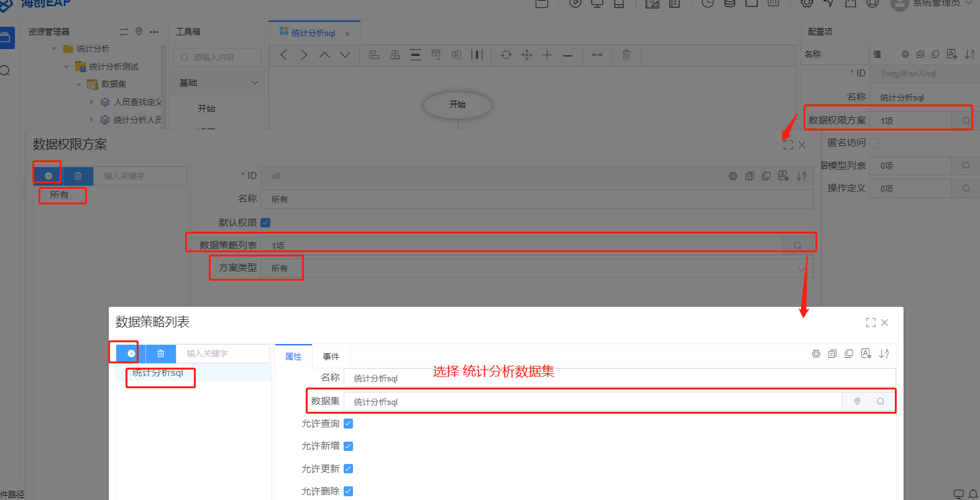Switch to the 事件 tab

331,357
